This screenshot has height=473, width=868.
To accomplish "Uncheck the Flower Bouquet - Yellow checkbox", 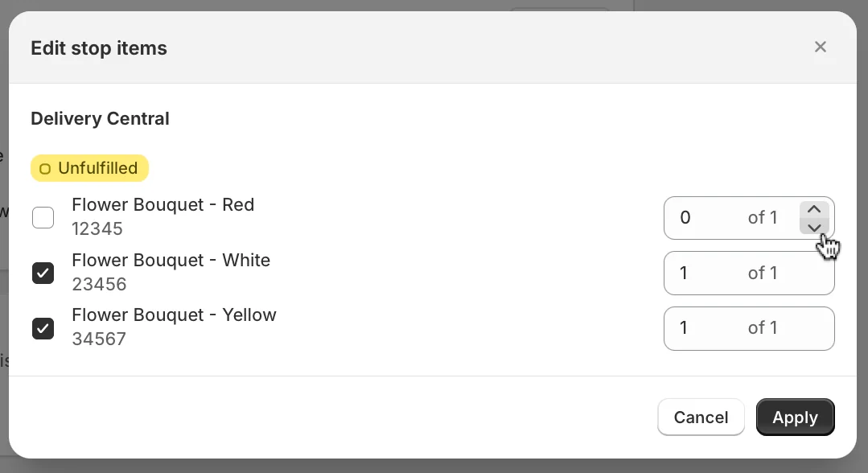I will click(43, 328).
